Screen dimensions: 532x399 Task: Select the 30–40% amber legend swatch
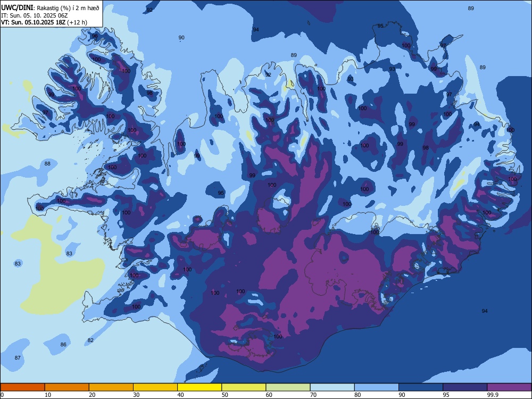(155, 387)
